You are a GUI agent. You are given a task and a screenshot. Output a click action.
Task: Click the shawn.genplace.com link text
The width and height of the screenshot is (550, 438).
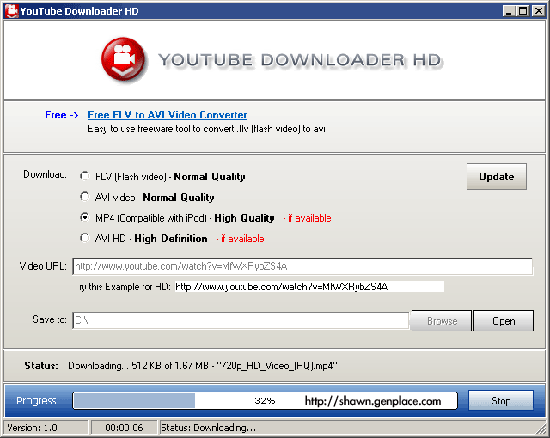[373, 401]
